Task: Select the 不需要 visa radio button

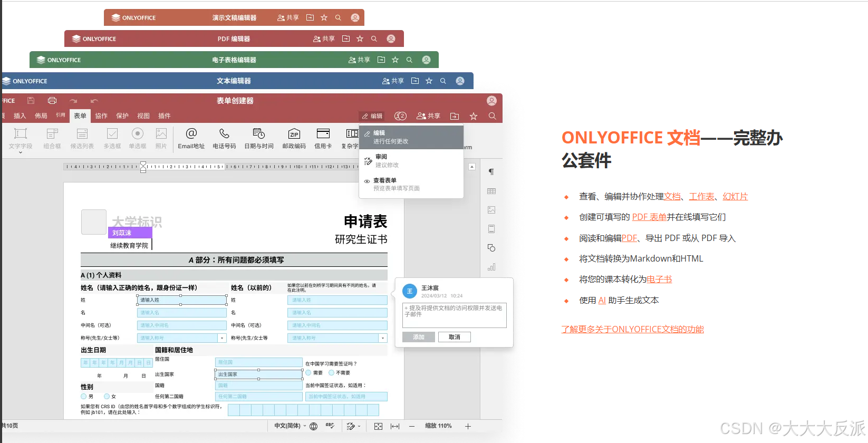Action: pos(331,372)
